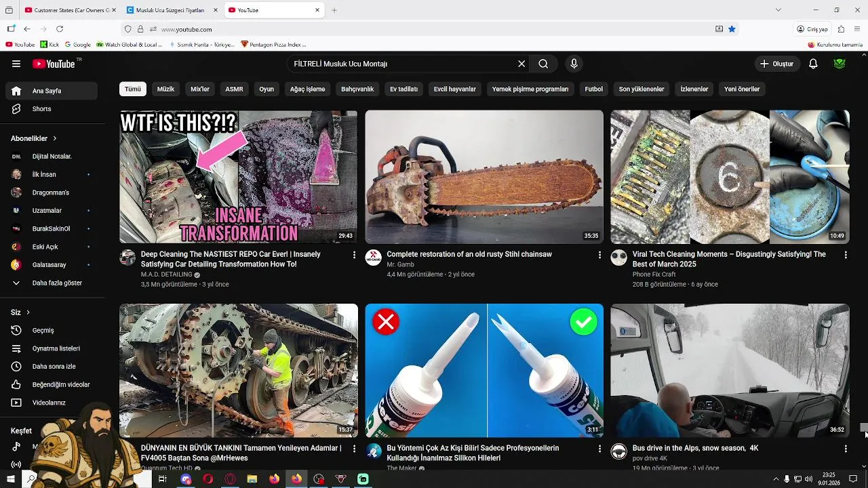This screenshot has height=488, width=868.
Task: Open Complete restoration Stihl chainsaw title
Action: [469, 254]
